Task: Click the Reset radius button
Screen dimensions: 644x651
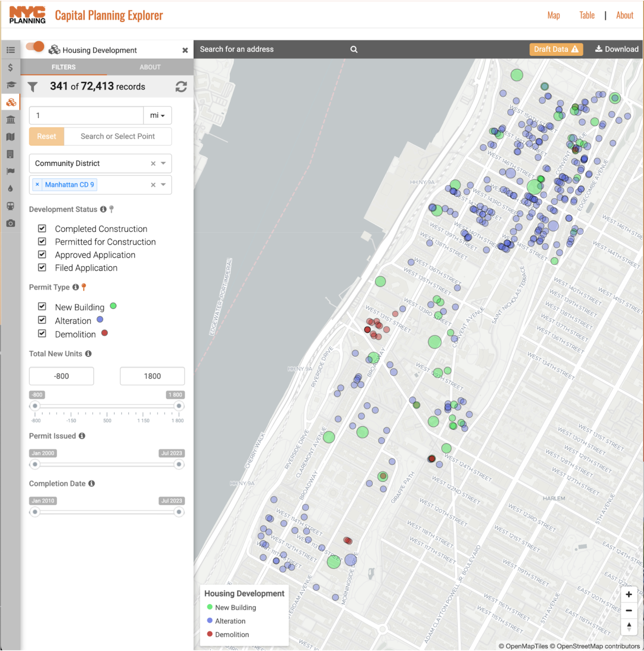Action: click(46, 136)
